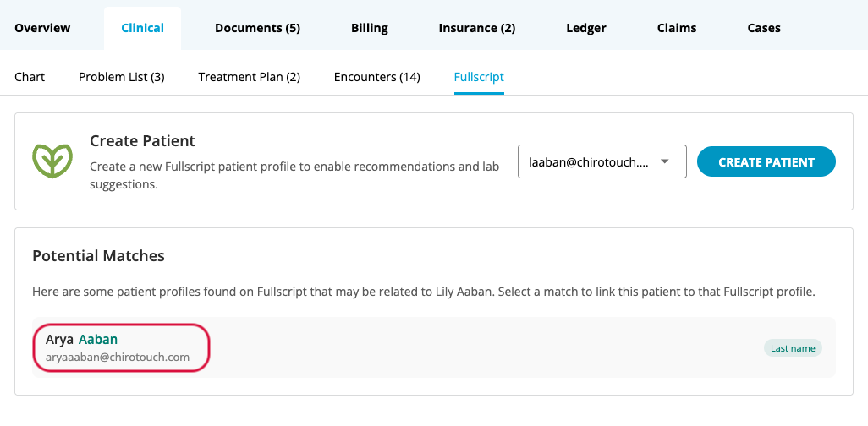The height and width of the screenshot is (426, 868).
Task: Go to the Insurance (2) tab
Action: (476, 28)
